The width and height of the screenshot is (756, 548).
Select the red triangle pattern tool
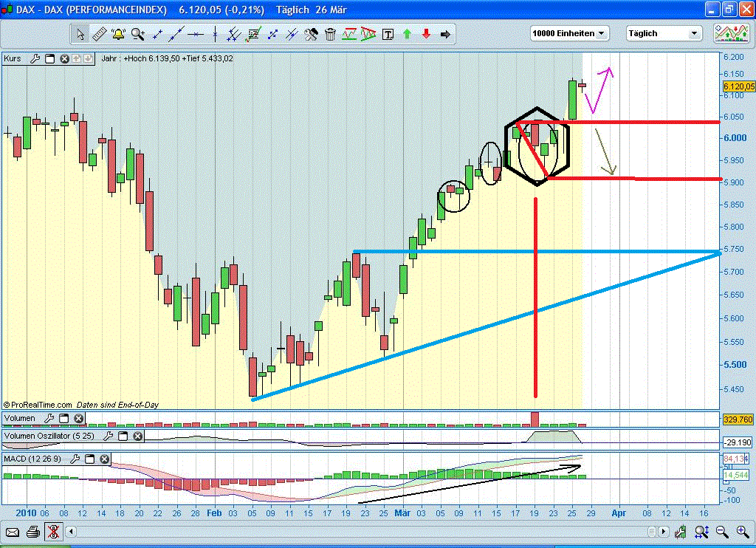coord(368,34)
